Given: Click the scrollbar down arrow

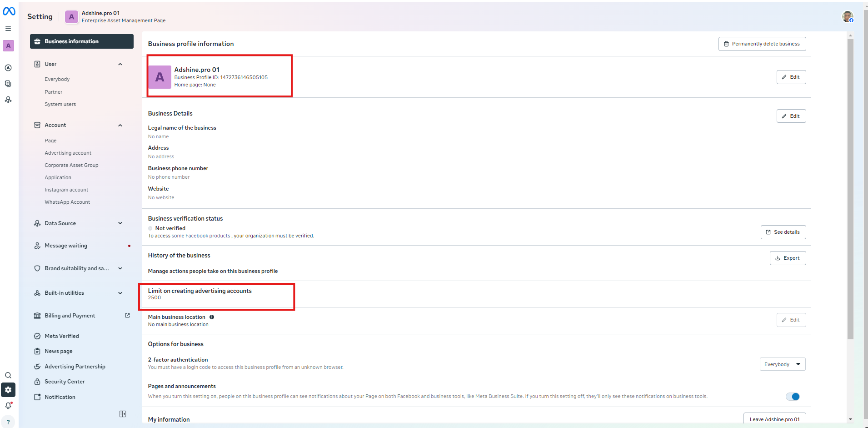Looking at the screenshot, I should (x=850, y=419).
